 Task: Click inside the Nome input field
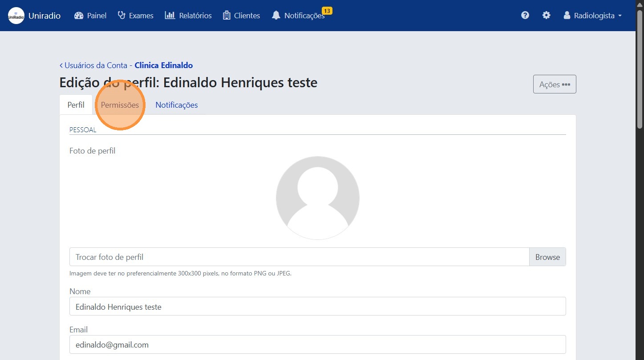(317, 307)
